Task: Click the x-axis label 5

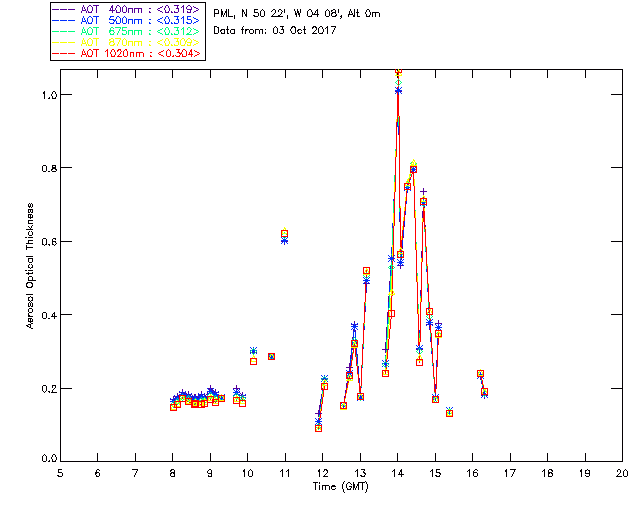Action: pyautogui.click(x=60, y=473)
